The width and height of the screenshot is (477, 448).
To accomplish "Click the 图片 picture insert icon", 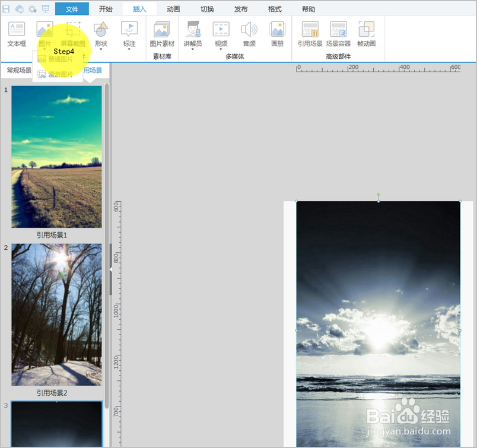I will (44, 29).
